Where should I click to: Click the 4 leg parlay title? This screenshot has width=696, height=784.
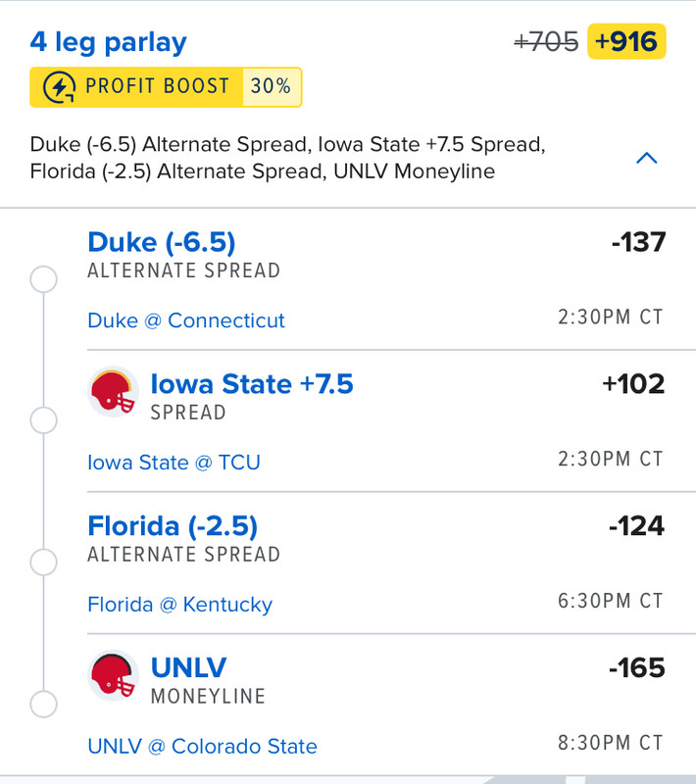108,42
